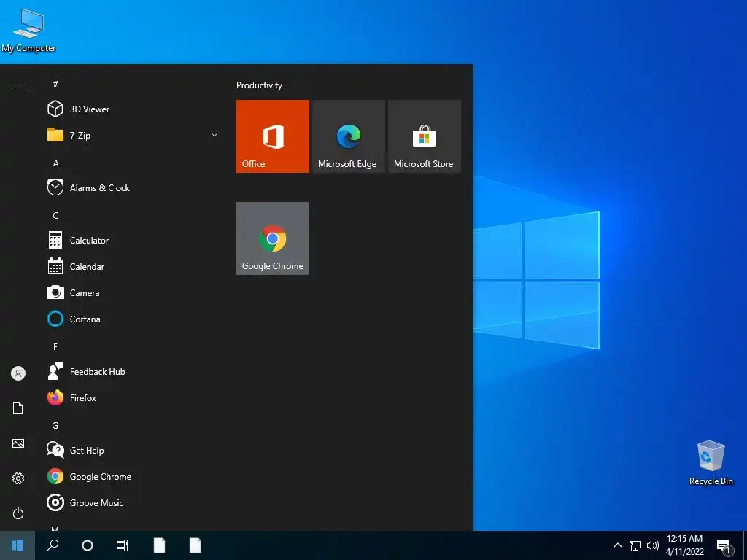Launch Alarms & Clock
The height and width of the screenshot is (560, 747).
pos(133,187)
